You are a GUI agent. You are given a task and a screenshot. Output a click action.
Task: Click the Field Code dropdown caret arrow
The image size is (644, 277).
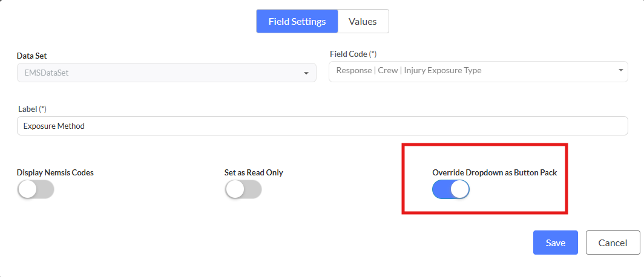pyautogui.click(x=620, y=70)
